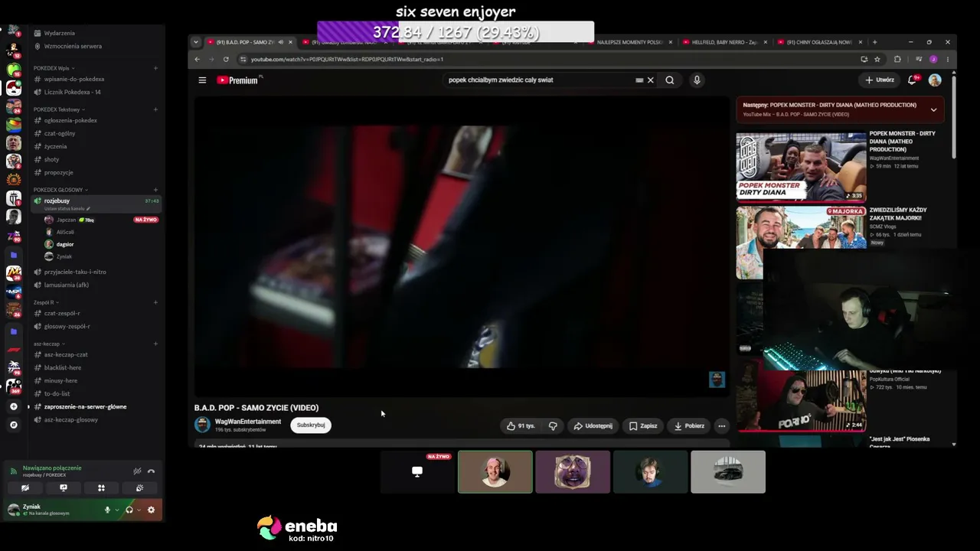Toggle Discord camera on or off
980x551 pixels.
tap(25, 487)
